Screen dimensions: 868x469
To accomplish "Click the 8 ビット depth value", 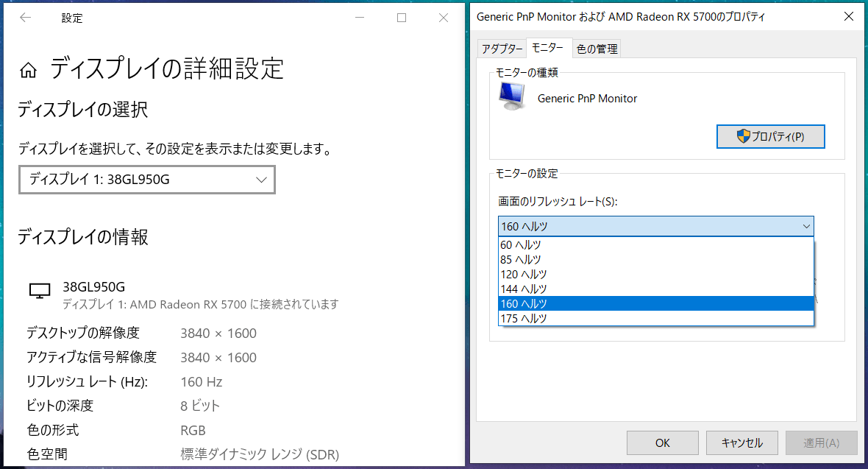I will pyautogui.click(x=200, y=406).
